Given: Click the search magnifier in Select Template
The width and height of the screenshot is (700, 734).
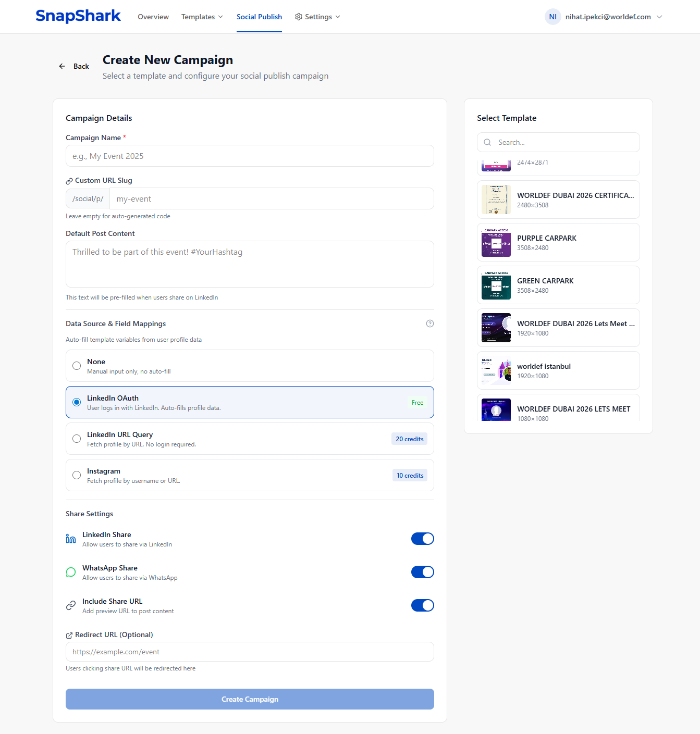Looking at the screenshot, I should pos(487,142).
